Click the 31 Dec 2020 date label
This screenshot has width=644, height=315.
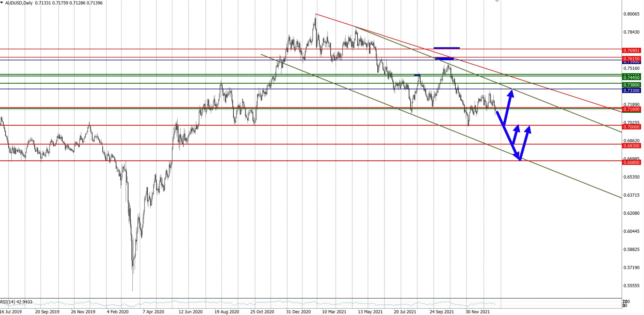point(298,312)
